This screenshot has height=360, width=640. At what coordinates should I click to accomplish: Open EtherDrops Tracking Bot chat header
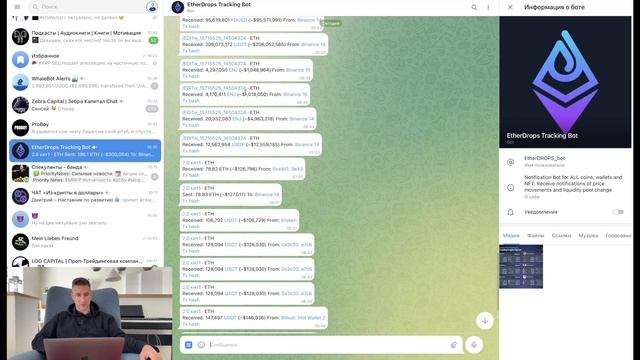coord(219,7)
